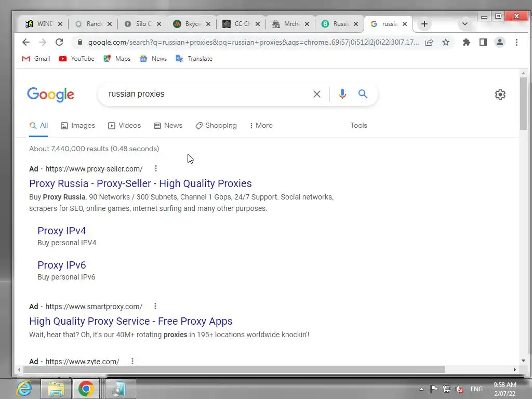Open the Action Center flag icon
532x399 pixels.
tap(434, 389)
